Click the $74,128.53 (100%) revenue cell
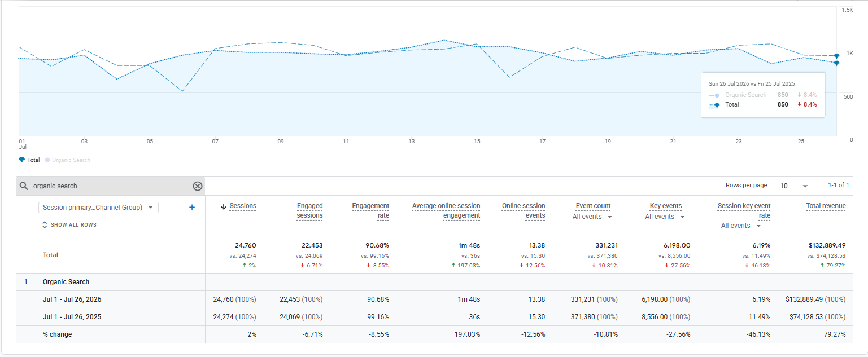The width and height of the screenshot is (868, 357). coord(817,317)
